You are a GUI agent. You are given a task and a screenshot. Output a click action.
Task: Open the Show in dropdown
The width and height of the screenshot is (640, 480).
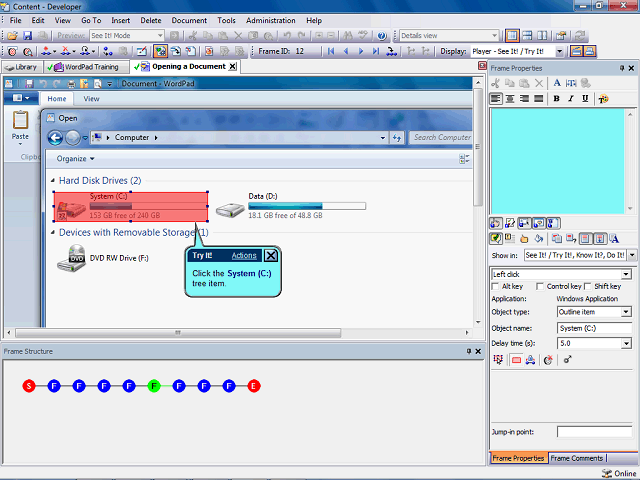coord(632,256)
